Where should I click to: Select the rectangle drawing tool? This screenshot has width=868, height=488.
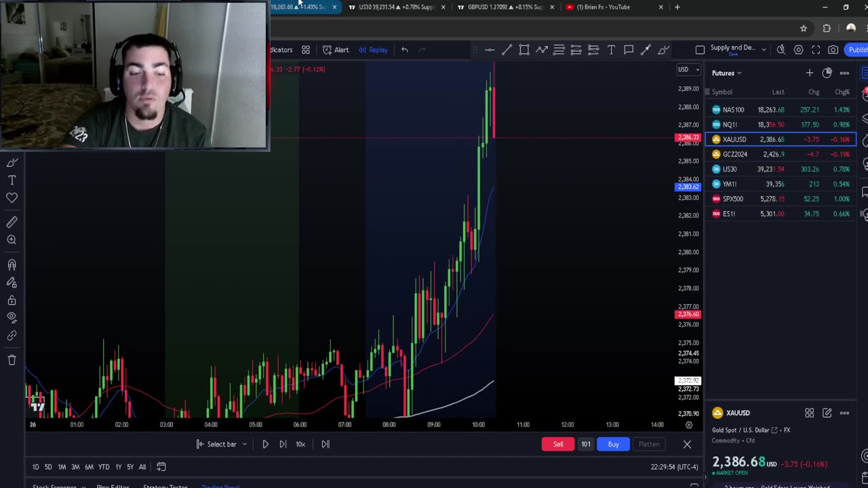click(x=524, y=49)
